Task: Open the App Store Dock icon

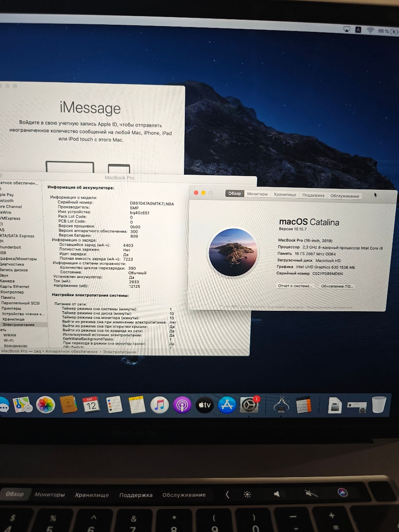Action: pyautogui.click(x=227, y=405)
